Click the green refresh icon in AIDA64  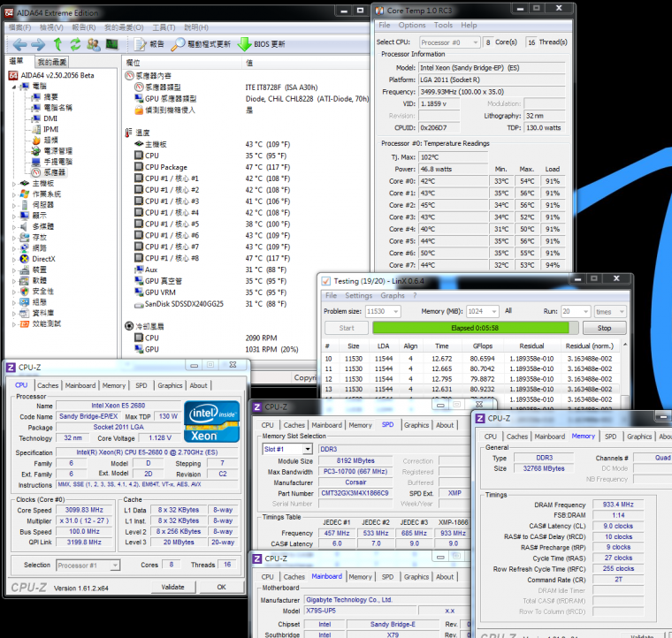click(76, 44)
